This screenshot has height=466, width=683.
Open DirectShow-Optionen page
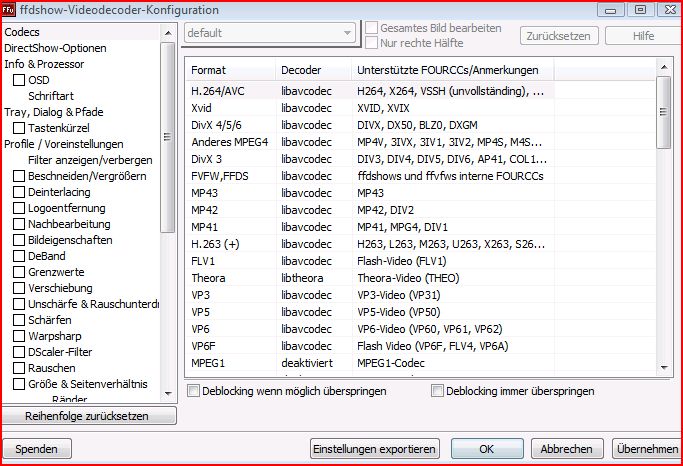(x=55, y=48)
